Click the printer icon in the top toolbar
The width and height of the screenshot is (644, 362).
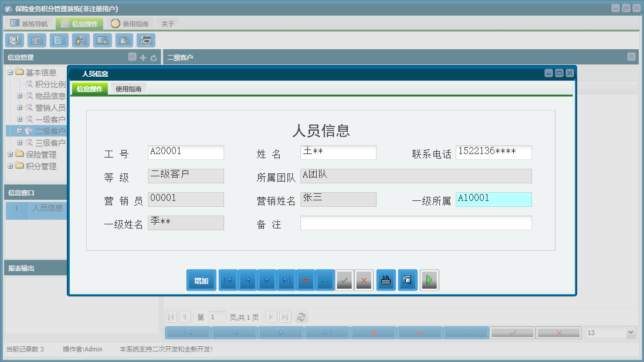point(146,40)
